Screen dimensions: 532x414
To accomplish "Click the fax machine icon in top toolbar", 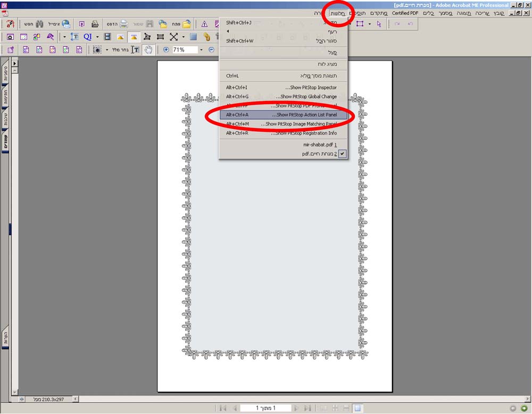I will click(x=95, y=24).
